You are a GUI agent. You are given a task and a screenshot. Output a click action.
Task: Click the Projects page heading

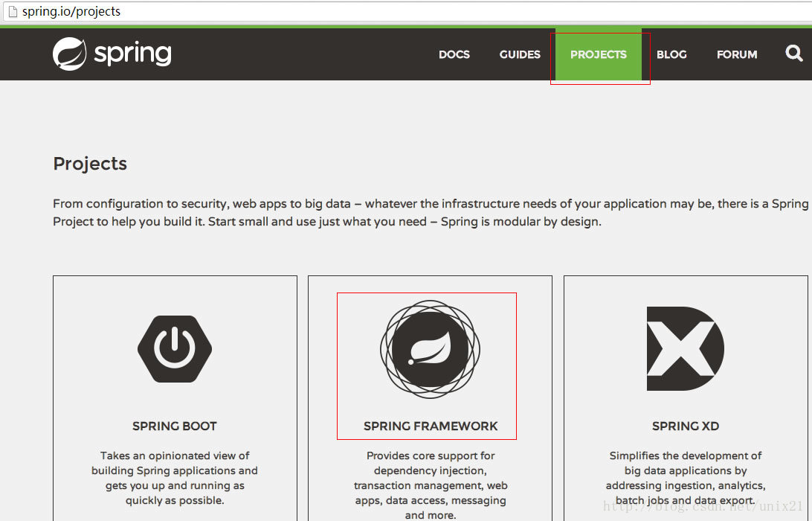coord(90,164)
